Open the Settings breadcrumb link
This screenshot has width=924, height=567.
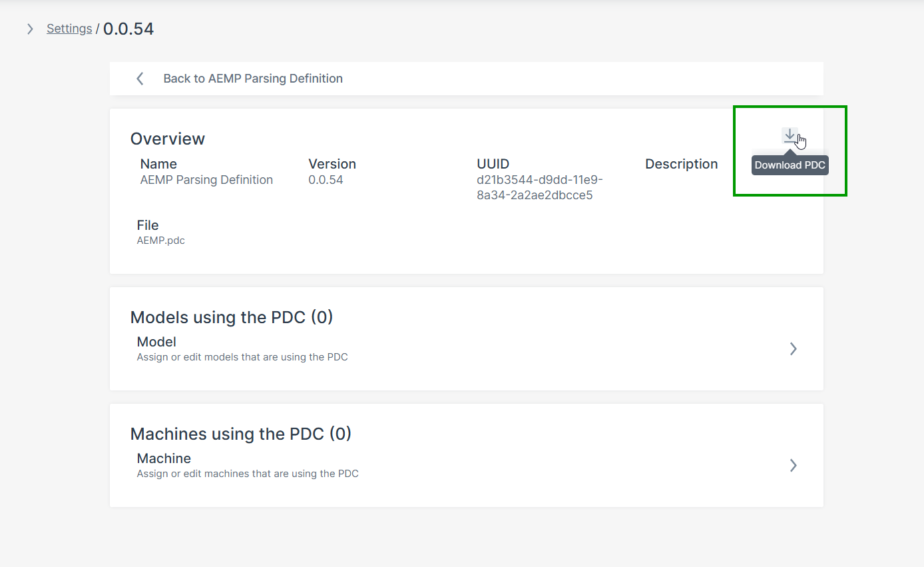click(69, 29)
